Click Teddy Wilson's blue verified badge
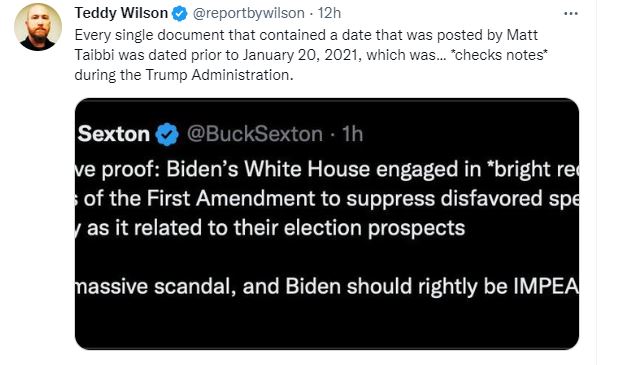The height and width of the screenshot is (365, 627). pyautogui.click(x=180, y=14)
